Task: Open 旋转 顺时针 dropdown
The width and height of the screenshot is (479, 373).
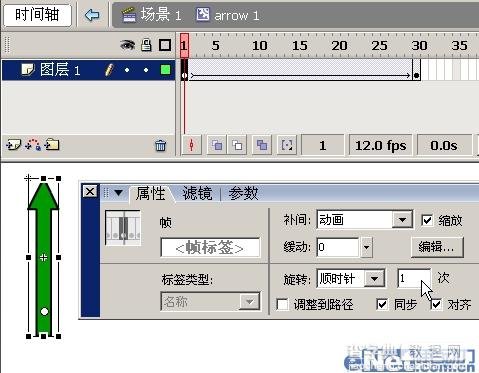Action: pos(351,278)
